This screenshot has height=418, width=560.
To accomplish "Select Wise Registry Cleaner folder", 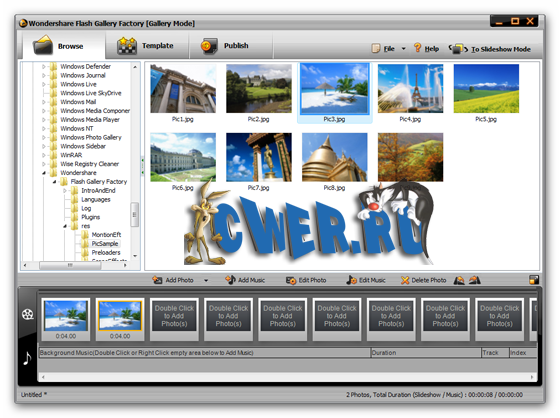I will pos(89,164).
